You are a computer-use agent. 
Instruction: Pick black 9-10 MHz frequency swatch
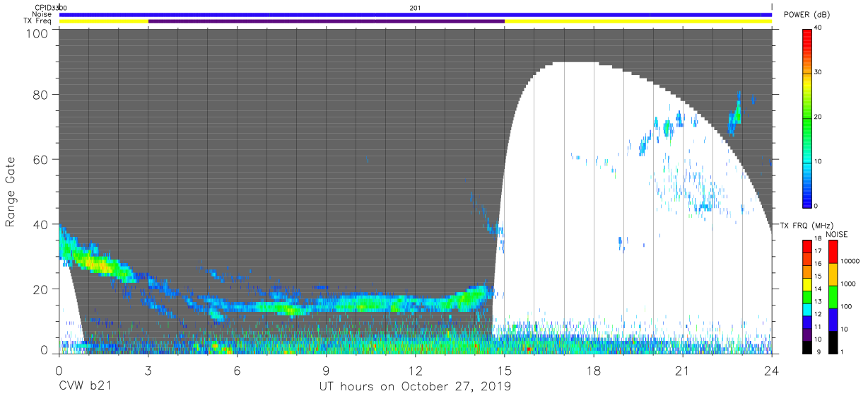coord(808,347)
